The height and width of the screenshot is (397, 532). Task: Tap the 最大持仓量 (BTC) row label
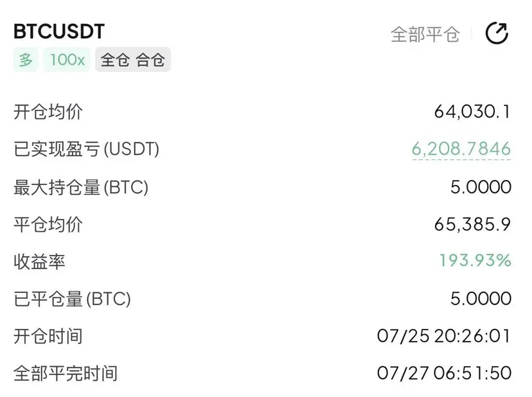click(x=81, y=188)
